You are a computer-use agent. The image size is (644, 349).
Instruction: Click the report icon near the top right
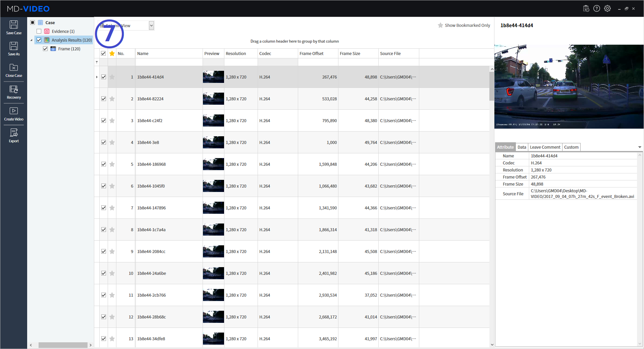[x=586, y=8]
